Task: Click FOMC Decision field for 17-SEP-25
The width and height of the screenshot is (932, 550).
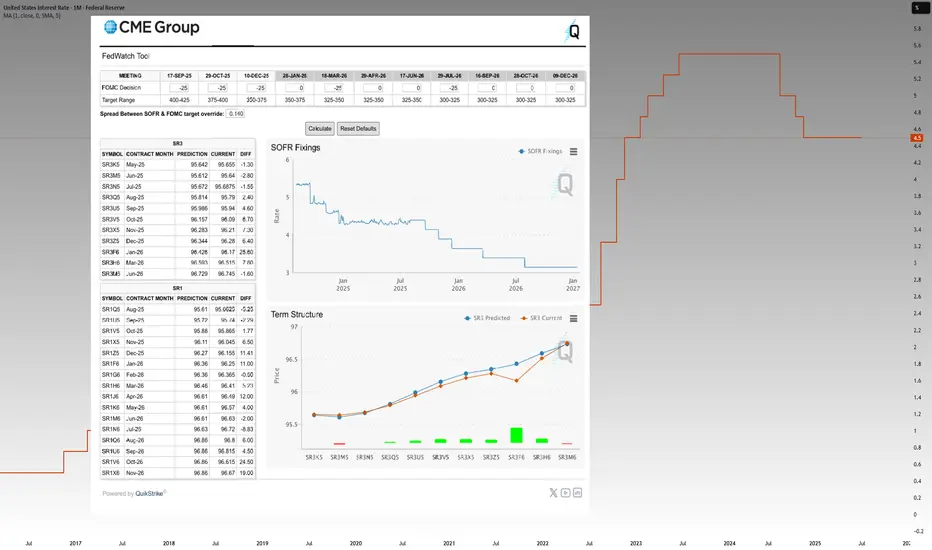Action: click(179, 87)
